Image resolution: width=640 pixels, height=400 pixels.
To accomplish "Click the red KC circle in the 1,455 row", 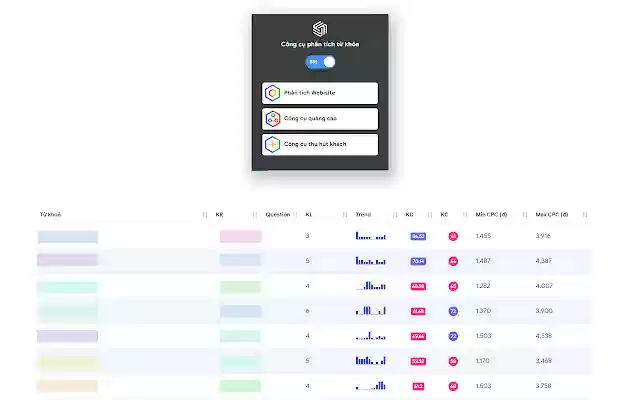I will click(453, 236).
